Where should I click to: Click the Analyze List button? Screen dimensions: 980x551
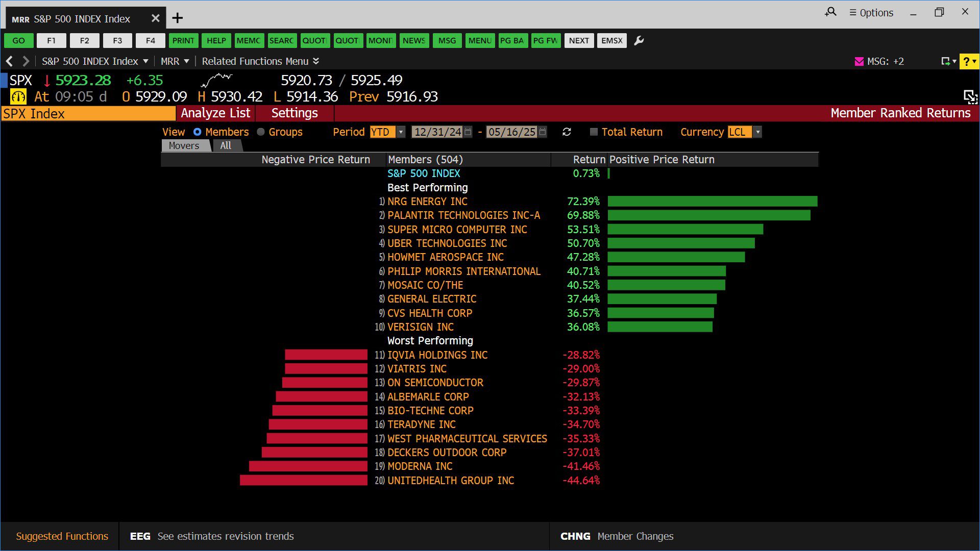click(215, 113)
